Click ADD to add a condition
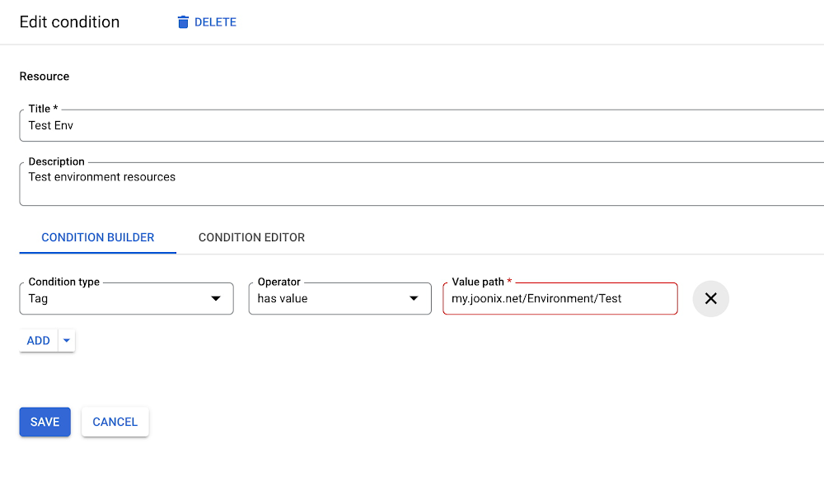Image resolution: width=824 pixels, height=504 pixels. 39,341
